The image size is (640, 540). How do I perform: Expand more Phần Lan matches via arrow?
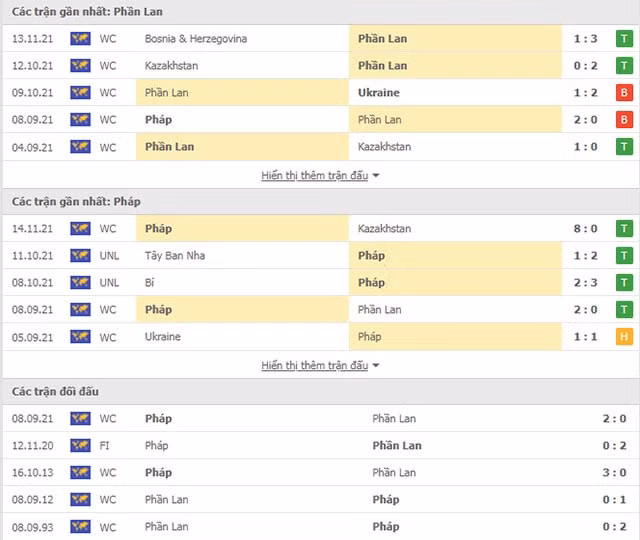(x=376, y=176)
